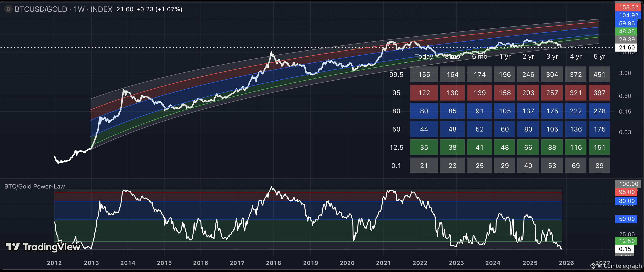Click the 5 yr column header
This screenshot has height=272, width=644.
tap(599, 57)
